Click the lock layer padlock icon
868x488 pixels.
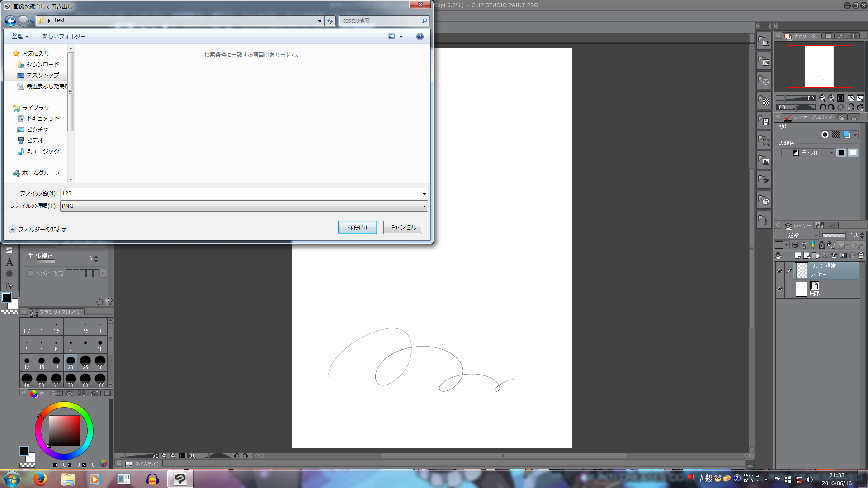(x=822, y=245)
